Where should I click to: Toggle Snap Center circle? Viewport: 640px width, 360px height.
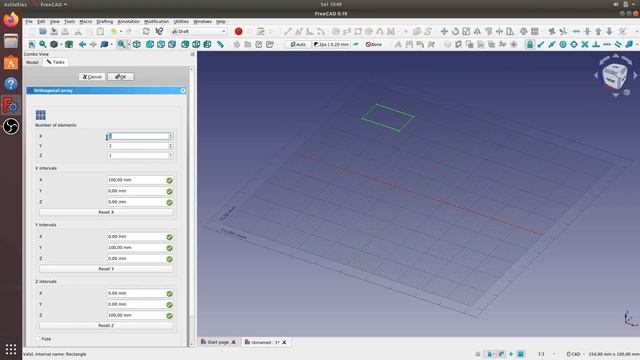tap(563, 44)
